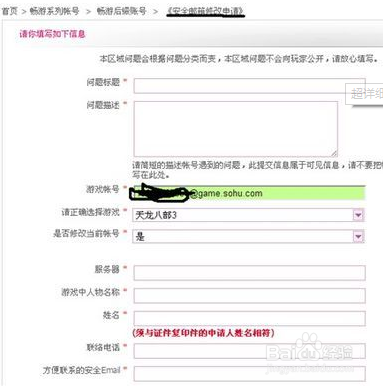Expand the arrow of the 天龙八部3 dropdown
383x386 pixels.
pos(358,215)
